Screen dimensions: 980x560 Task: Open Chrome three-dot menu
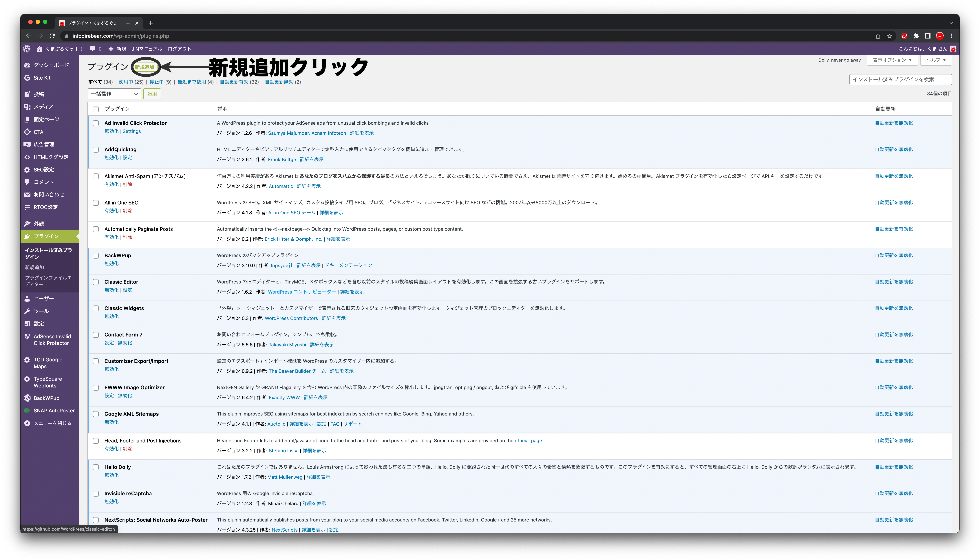point(951,36)
